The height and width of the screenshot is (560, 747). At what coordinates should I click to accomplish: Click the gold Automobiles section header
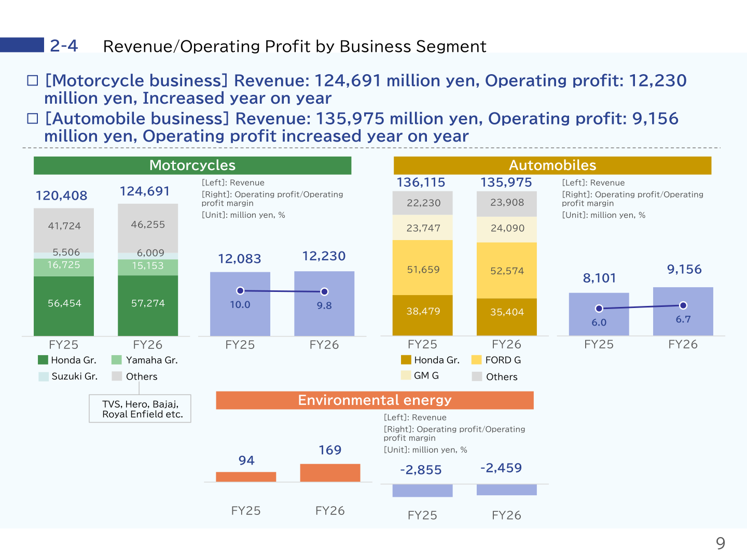point(552,165)
